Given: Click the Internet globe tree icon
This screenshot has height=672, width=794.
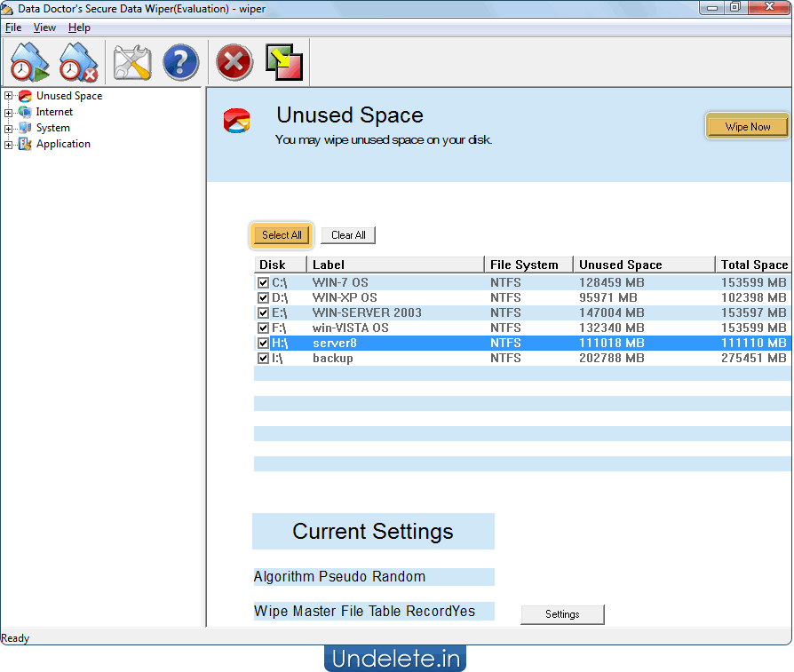Looking at the screenshot, I should click(x=25, y=112).
